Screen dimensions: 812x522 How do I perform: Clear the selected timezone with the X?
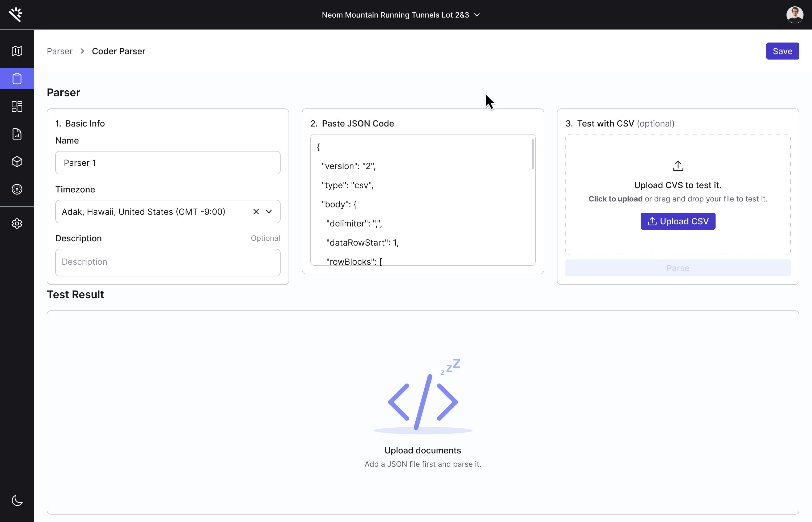click(256, 212)
